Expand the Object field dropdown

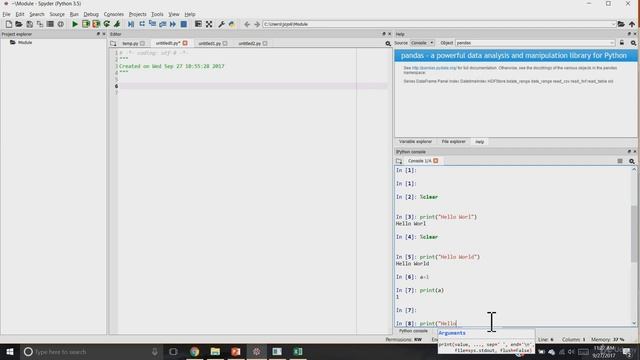612,43
